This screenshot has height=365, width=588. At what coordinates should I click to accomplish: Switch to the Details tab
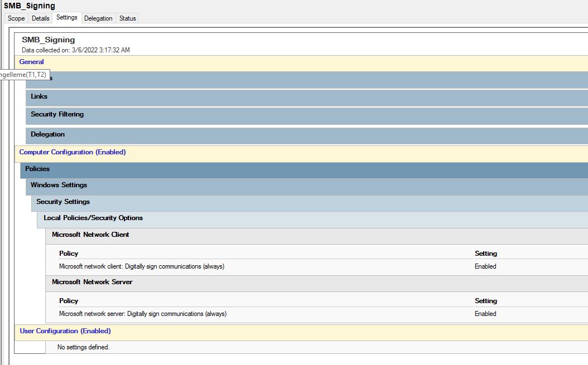[41, 18]
